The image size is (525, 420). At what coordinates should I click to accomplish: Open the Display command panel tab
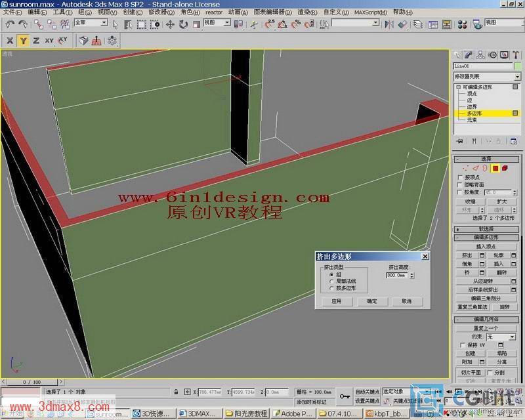[x=504, y=55]
